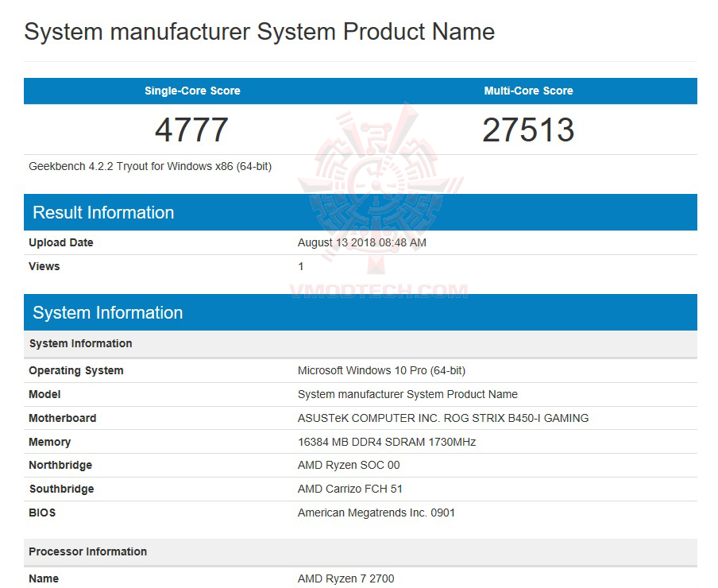Click the Upload Date label
This screenshot has width=718, height=588.
61,242
